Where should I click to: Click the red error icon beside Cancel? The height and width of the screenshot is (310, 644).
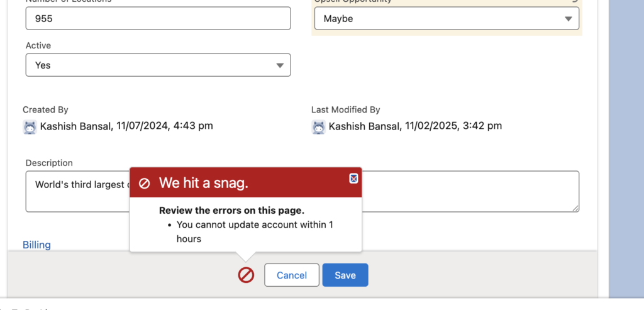pos(246,275)
